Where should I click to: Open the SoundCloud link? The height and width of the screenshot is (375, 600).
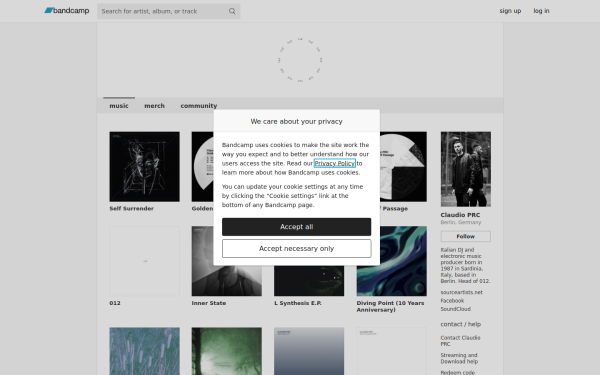pos(456,309)
